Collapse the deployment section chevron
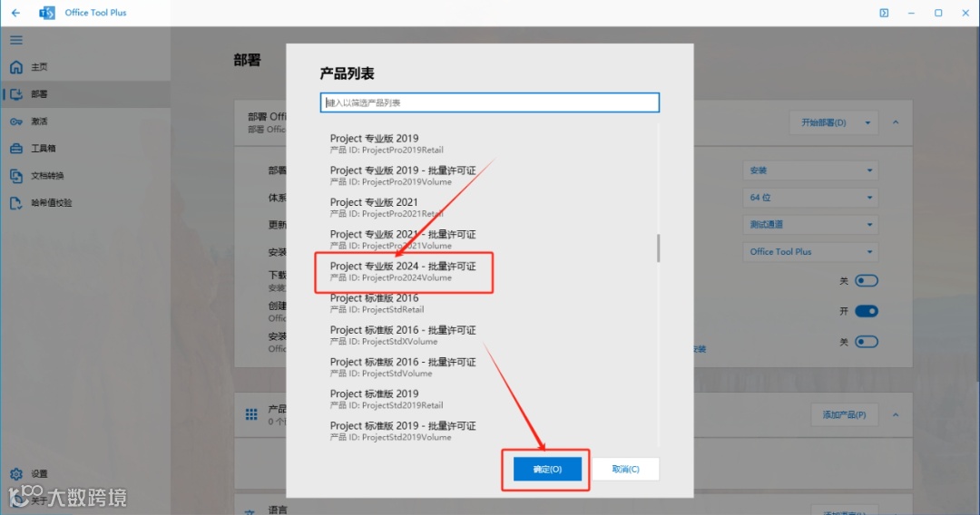 (896, 122)
